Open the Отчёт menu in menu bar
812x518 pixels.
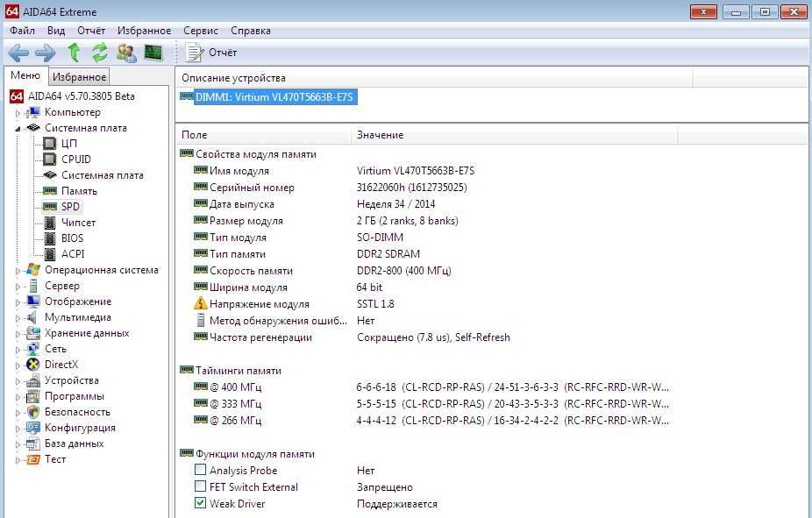point(91,31)
